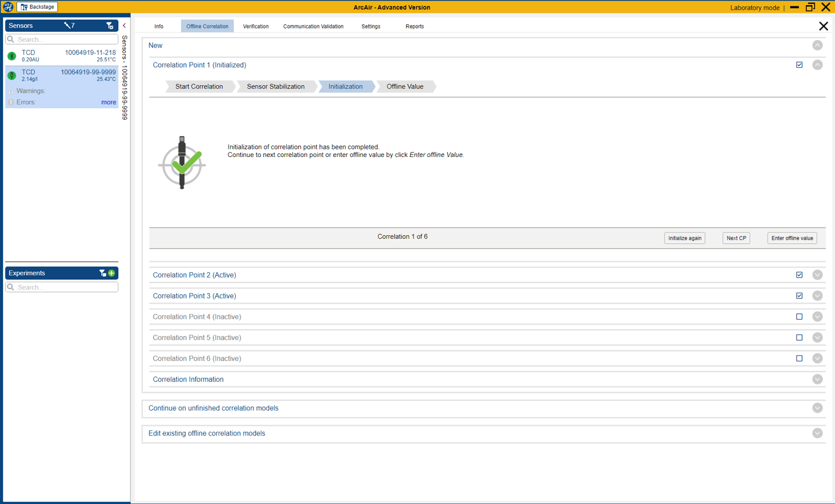This screenshot has height=504, width=835.
Task: Select sensor TCD 10064919-11-218
Action: [x=61, y=56]
